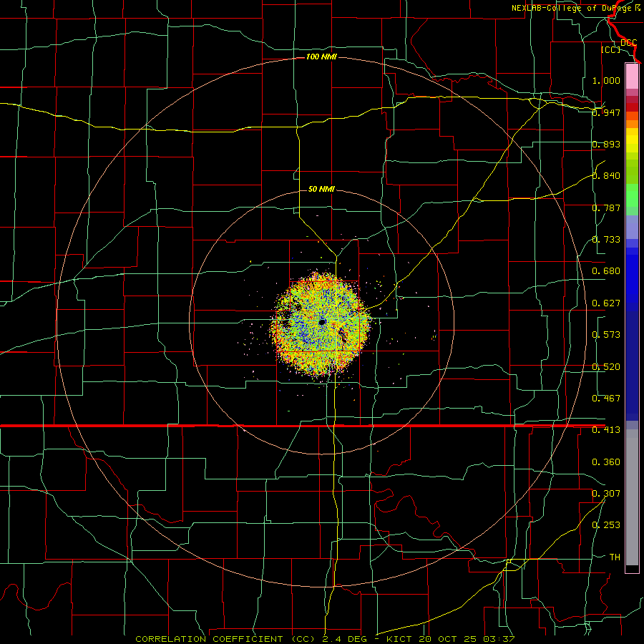The width and height of the screenshot is (644, 644).
Task: Click the "[CC]" product label
Action: point(611,49)
